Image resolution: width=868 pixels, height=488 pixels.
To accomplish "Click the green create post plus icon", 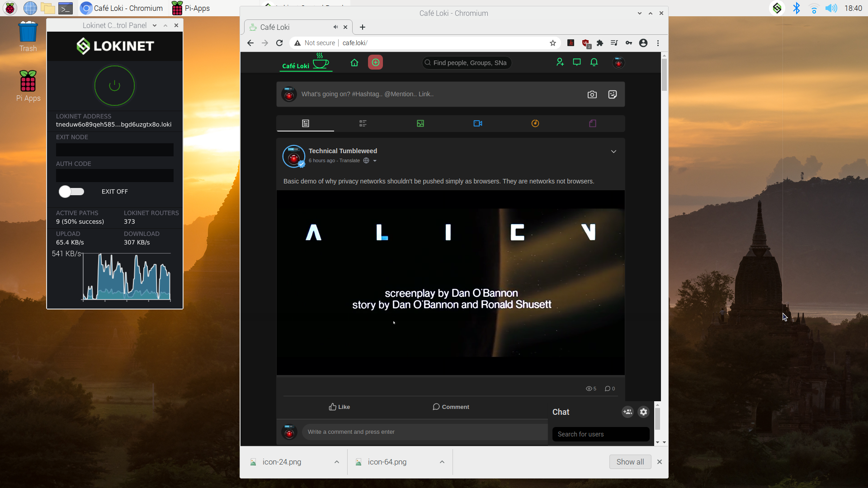I will click(x=376, y=62).
